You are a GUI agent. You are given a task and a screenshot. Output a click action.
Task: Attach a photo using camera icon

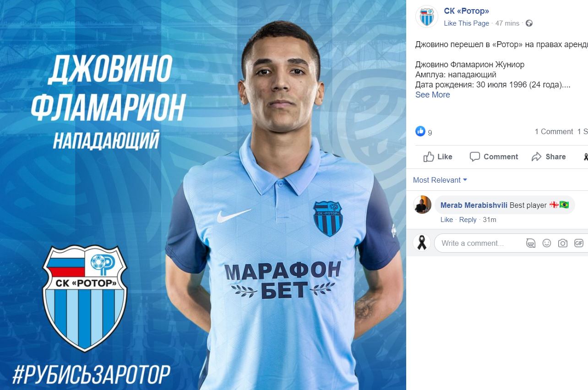[x=563, y=243]
